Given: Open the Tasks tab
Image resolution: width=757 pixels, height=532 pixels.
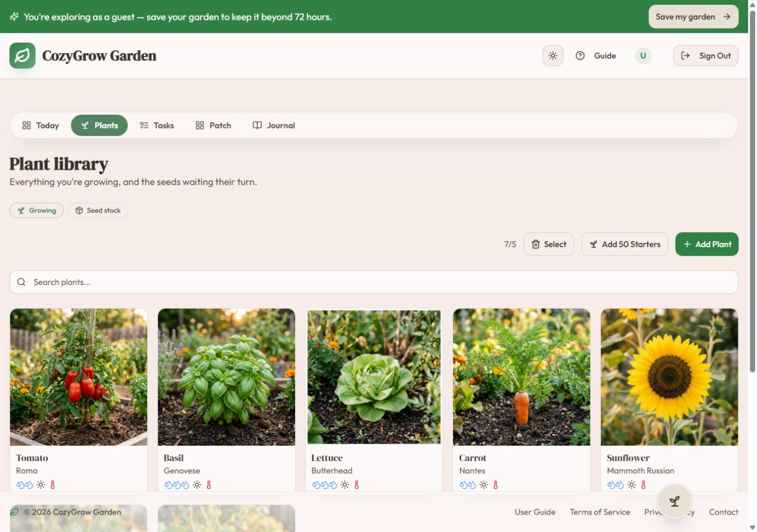Looking at the screenshot, I should [157, 126].
